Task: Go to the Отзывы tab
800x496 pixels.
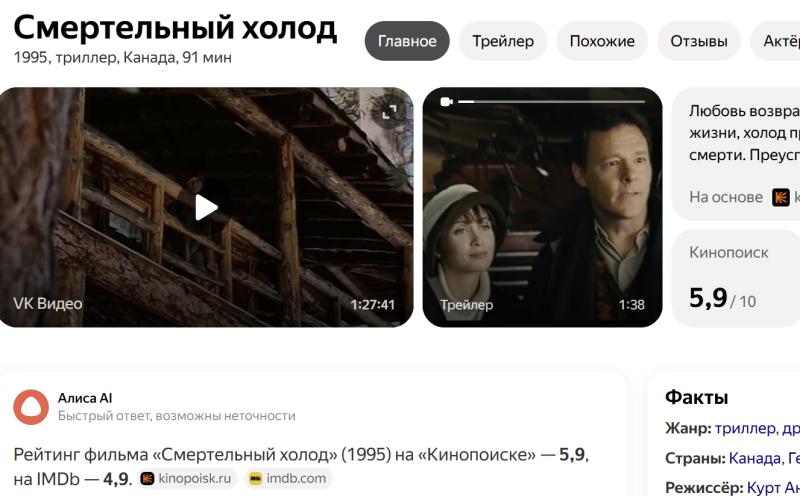Action: pos(698,41)
